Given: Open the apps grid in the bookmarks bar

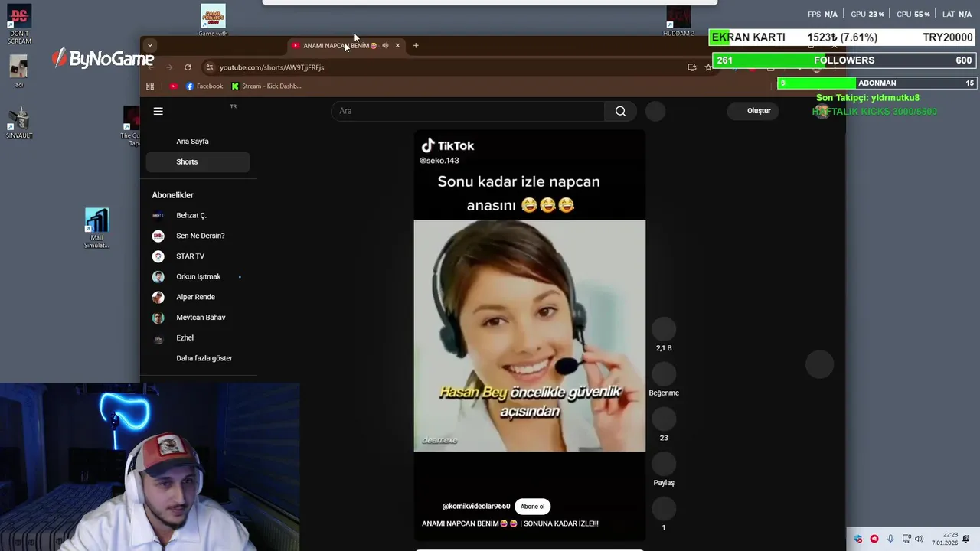Looking at the screenshot, I should [x=150, y=86].
